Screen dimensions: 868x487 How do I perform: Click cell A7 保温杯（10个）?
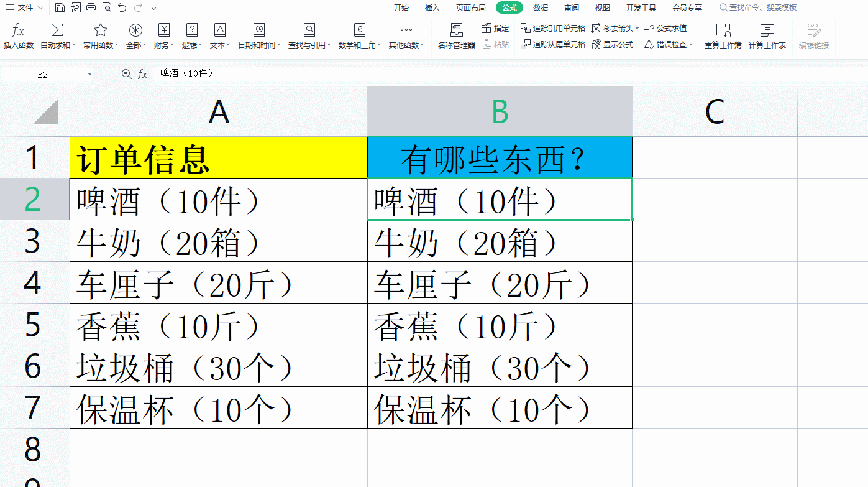(219, 407)
